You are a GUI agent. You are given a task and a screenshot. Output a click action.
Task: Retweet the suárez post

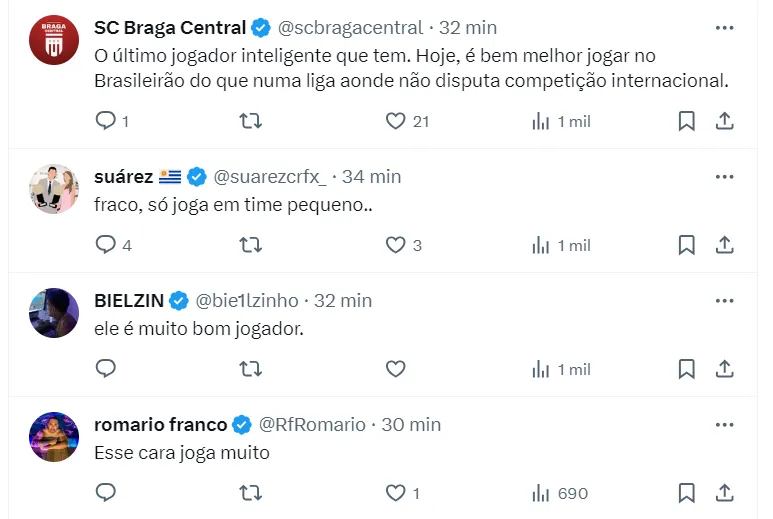251,245
